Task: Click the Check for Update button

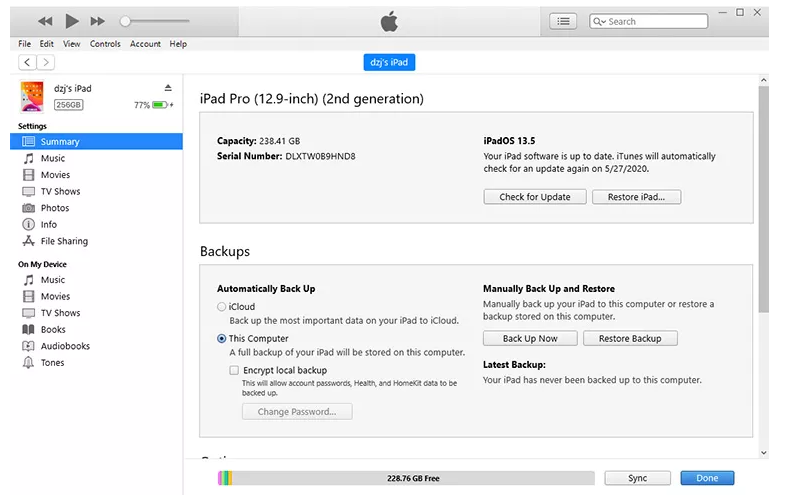Action: (535, 197)
